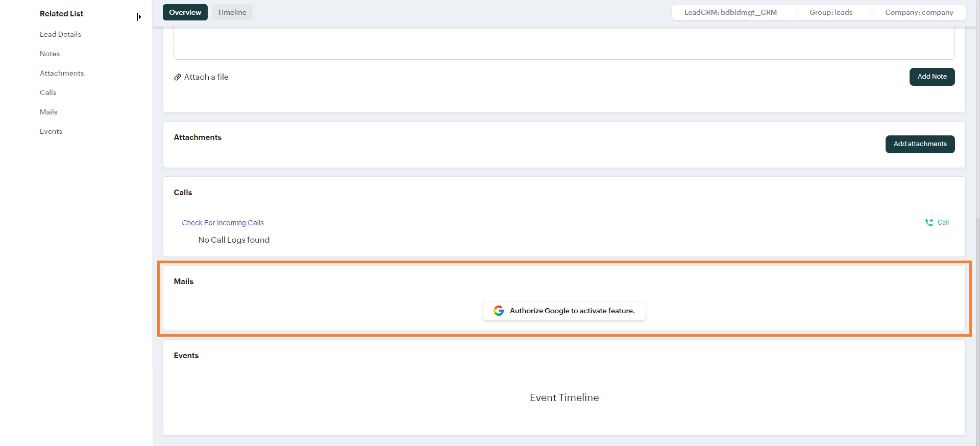
Task: Click Authorize Google to activate feature label
Action: [572, 311]
